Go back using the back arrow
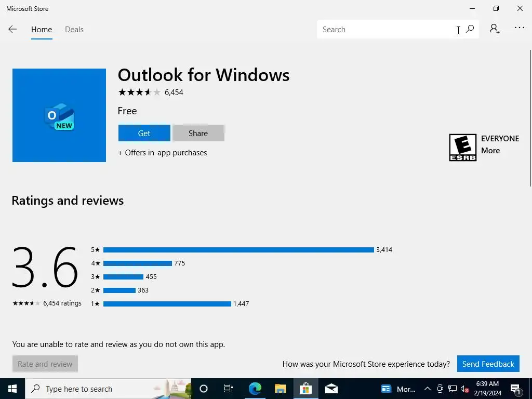This screenshot has width=532, height=399. (x=12, y=29)
